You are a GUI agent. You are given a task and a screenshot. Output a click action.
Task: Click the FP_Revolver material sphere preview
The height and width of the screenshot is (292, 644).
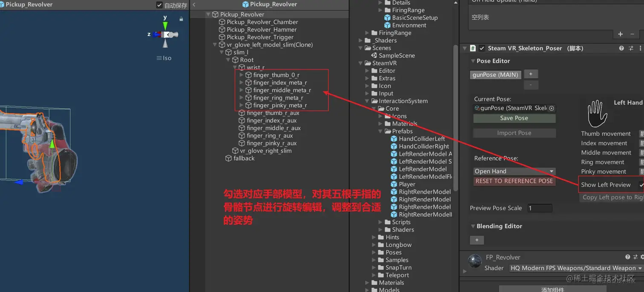(474, 261)
